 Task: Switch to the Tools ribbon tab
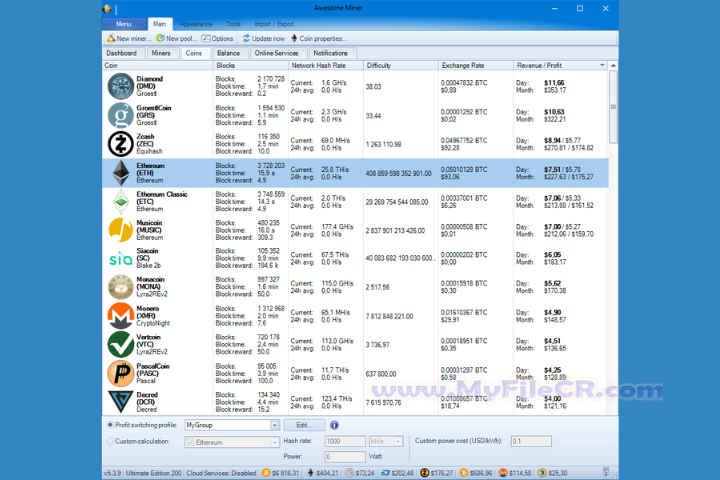[233, 24]
